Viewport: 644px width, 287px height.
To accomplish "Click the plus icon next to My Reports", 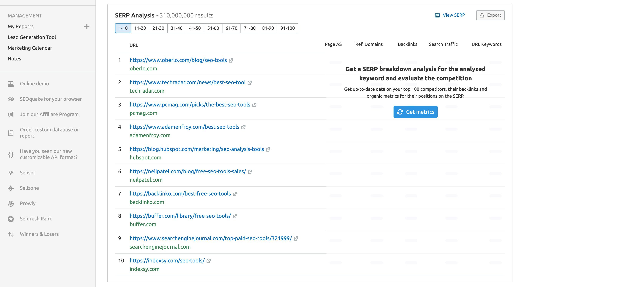I will coord(87,26).
